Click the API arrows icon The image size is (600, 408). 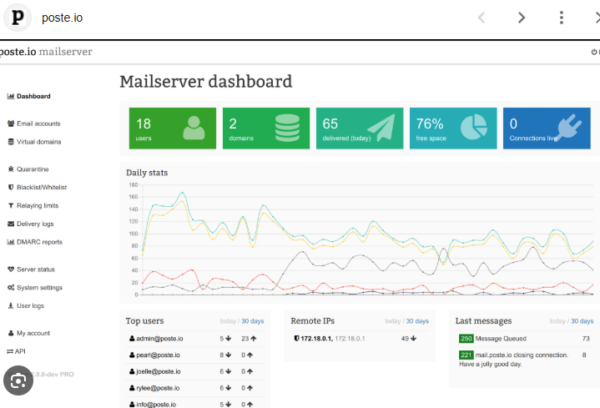(10, 351)
